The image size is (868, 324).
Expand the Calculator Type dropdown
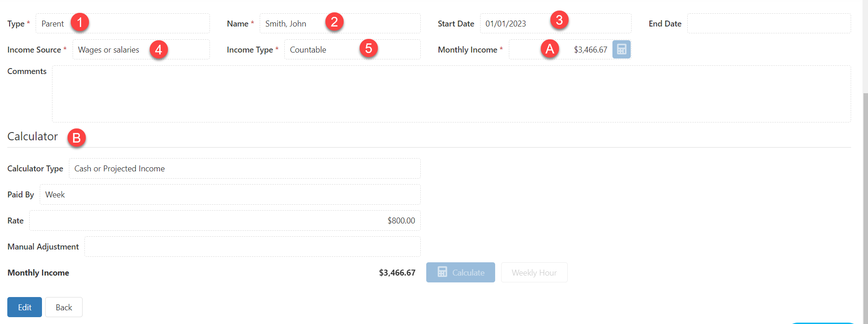245,168
